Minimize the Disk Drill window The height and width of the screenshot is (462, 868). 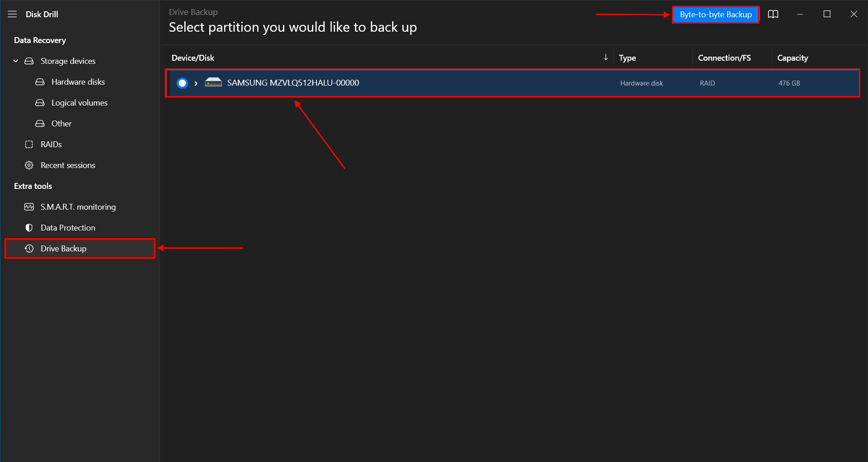(x=800, y=14)
